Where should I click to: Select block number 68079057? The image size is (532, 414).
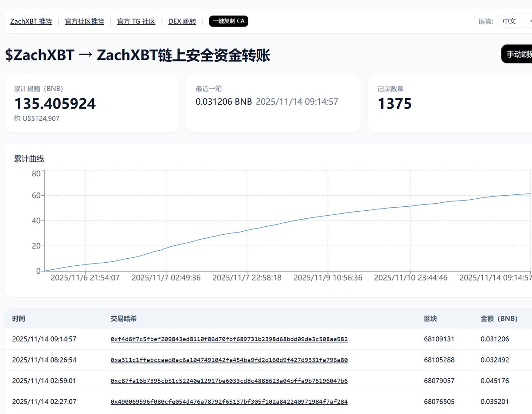tap(439, 381)
